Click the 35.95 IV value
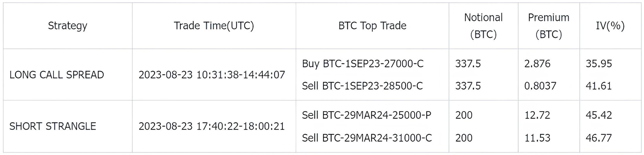Viewport: 644px width, 155px height. (x=599, y=64)
